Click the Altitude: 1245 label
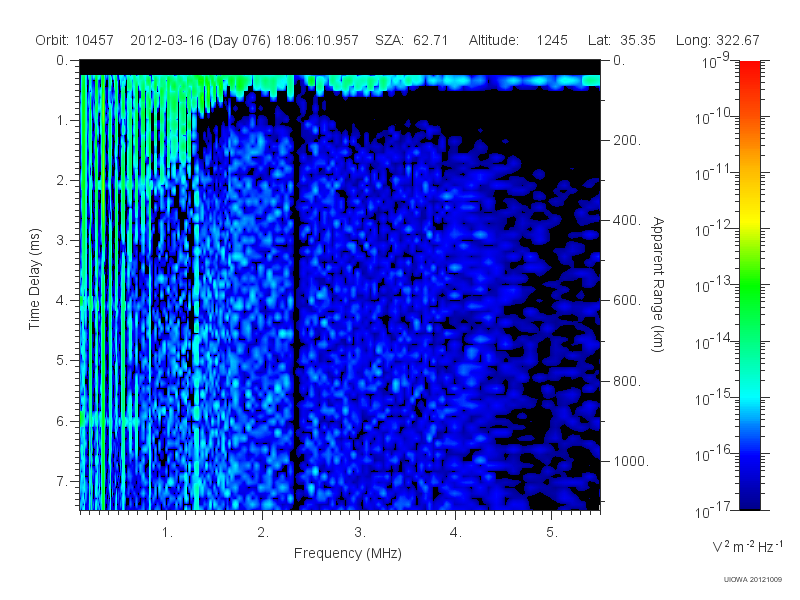The width and height of the screenshot is (800, 600). (518, 40)
